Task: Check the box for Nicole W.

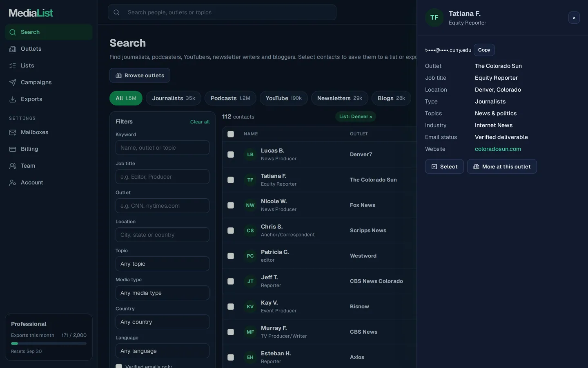Action: (231, 205)
